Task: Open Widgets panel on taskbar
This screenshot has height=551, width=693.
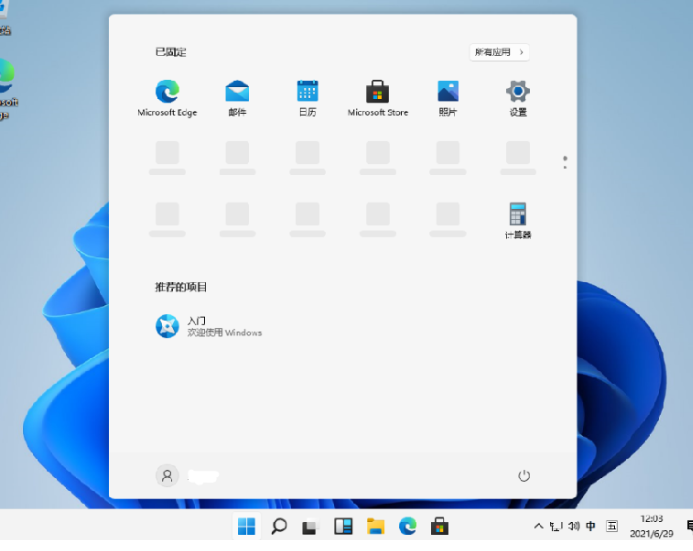Action: point(343,526)
